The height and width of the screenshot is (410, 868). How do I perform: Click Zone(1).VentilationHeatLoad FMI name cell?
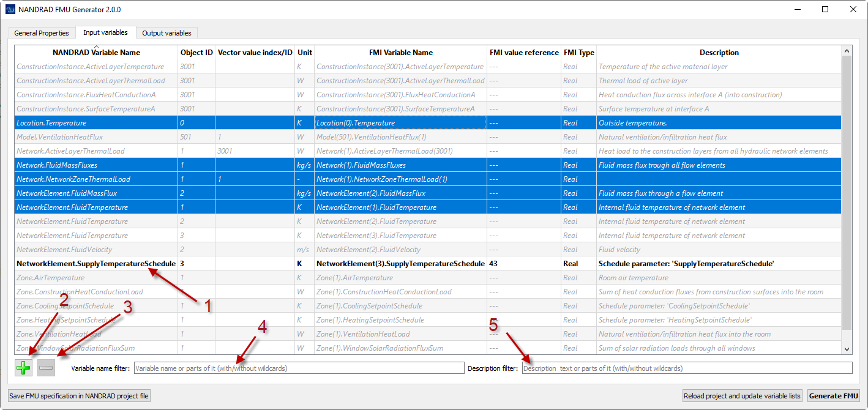[x=401, y=334]
